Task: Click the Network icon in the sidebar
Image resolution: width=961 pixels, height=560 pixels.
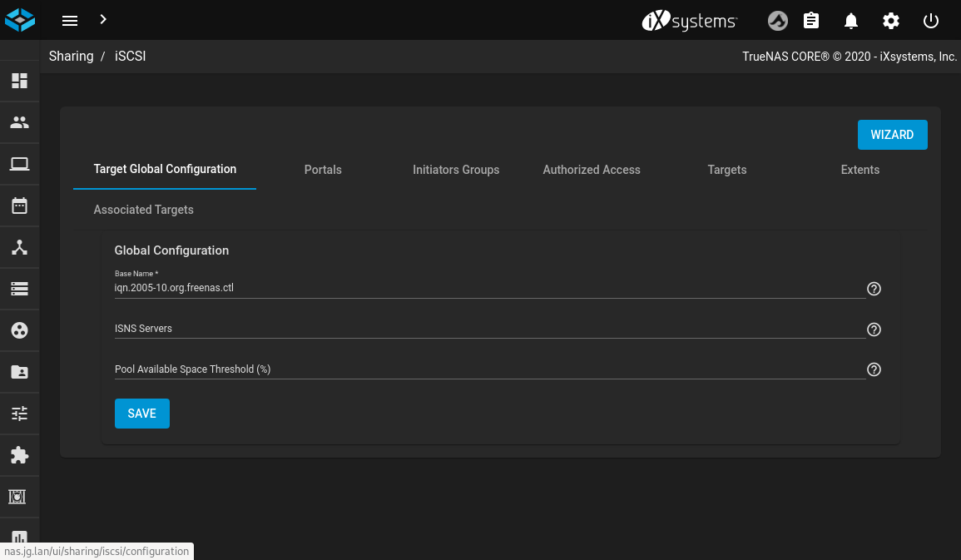Action: coord(19,247)
